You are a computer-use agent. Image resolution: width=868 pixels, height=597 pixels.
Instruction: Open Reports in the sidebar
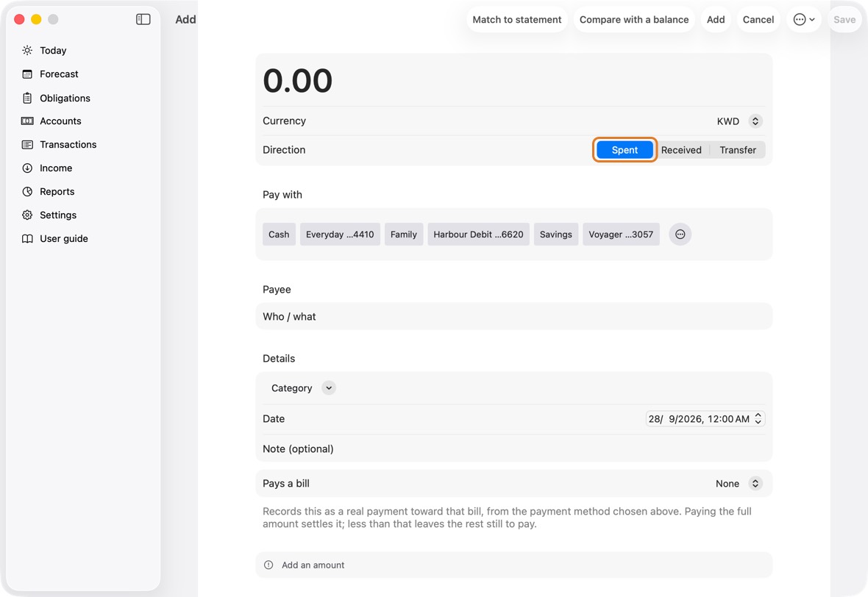(x=57, y=191)
